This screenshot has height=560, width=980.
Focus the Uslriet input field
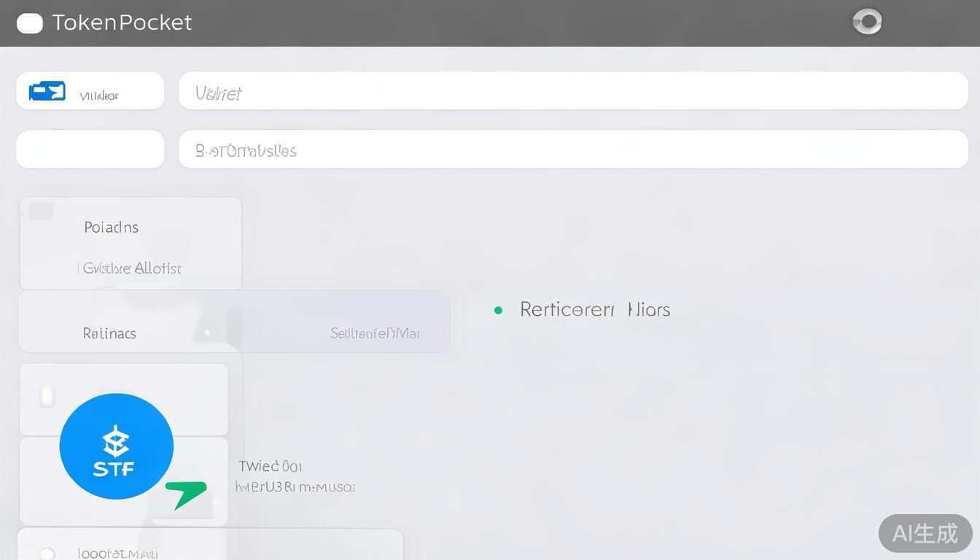pos(573,91)
